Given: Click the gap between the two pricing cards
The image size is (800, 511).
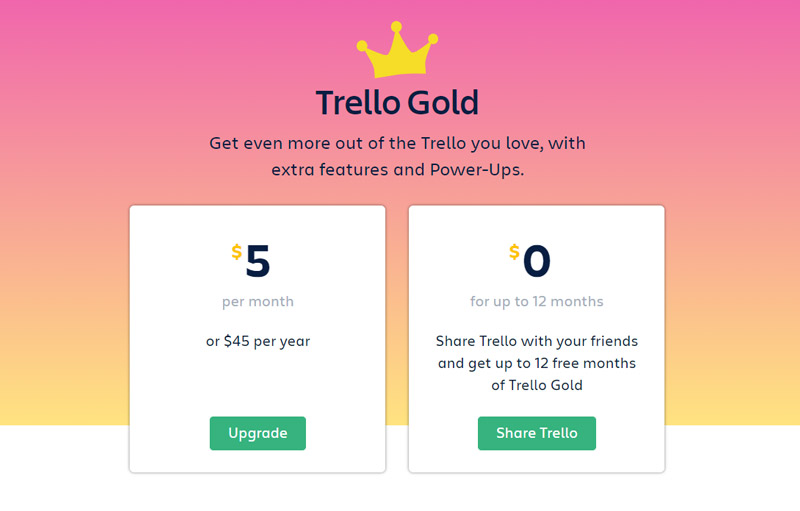Looking at the screenshot, I should [x=397, y=340].
